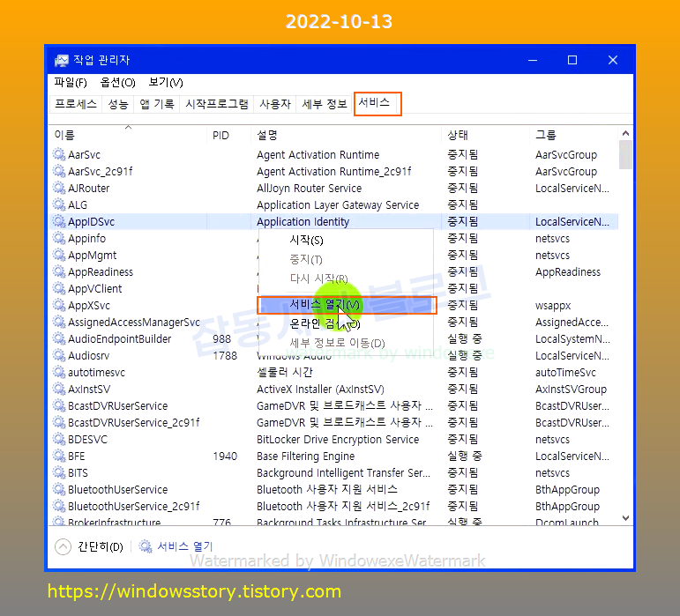Click the gear icon of BITS

[x=59, y=472]
